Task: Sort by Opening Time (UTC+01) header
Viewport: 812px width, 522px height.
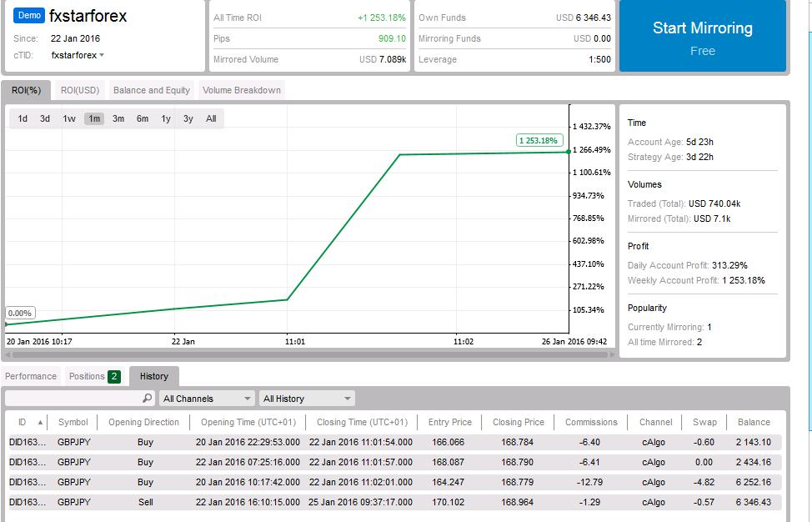Action: coord(248,422)
